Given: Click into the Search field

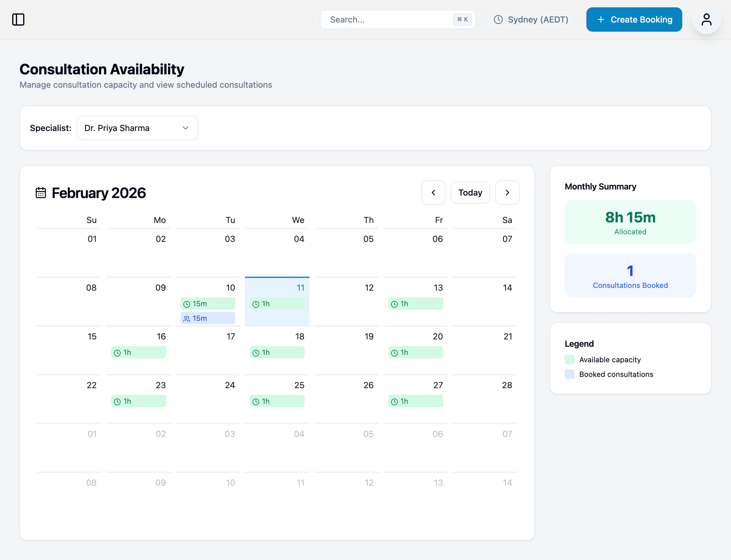Looking at the screenshot, I should tap(383, 19).
